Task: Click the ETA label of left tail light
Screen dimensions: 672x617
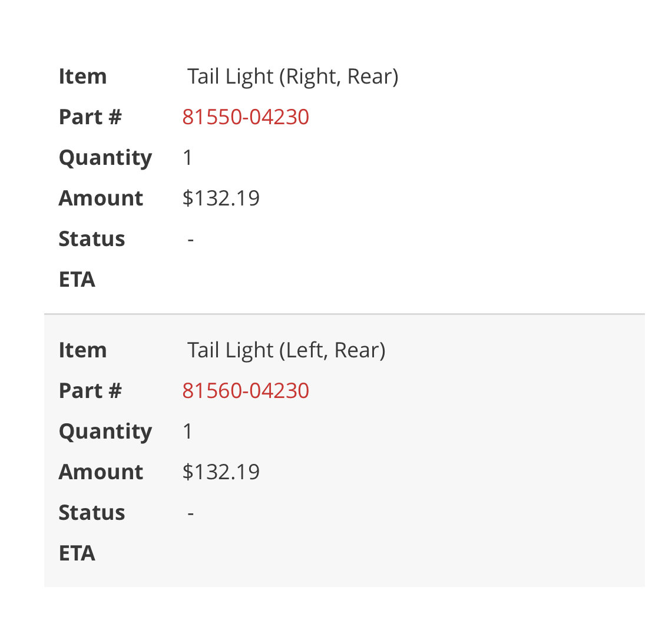Action: (x=77, y=553)
